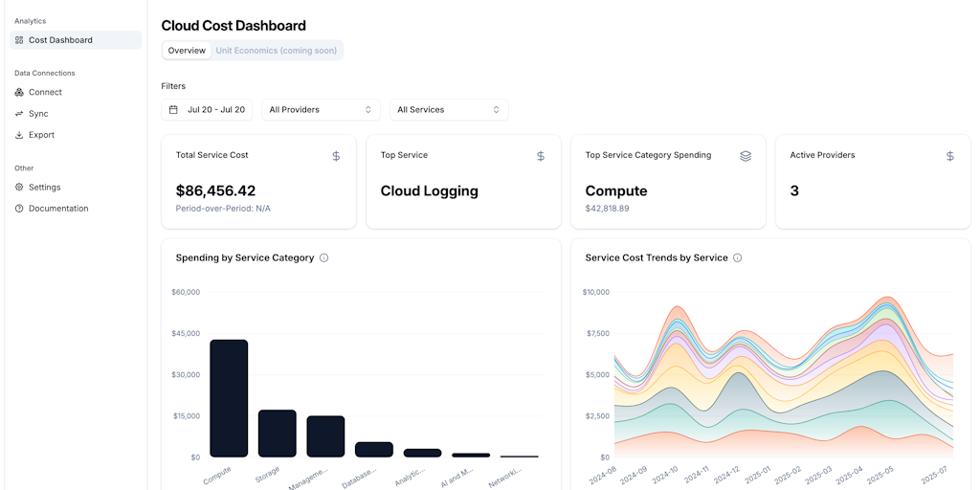Click the Settings gear icon
980x490 pixels.
click(19, 187)
